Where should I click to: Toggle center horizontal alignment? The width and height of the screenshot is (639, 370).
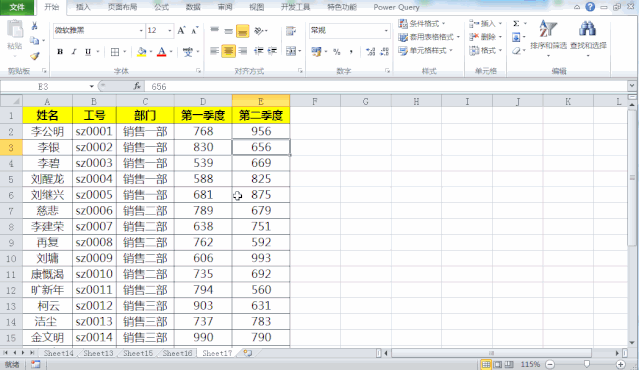coord(229,51)
